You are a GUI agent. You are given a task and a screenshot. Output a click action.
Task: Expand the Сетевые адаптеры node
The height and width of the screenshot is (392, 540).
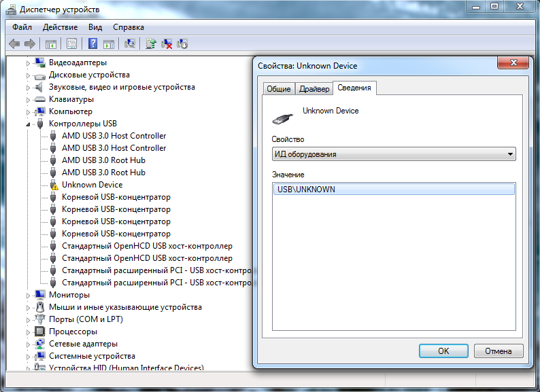coord(29,344)
